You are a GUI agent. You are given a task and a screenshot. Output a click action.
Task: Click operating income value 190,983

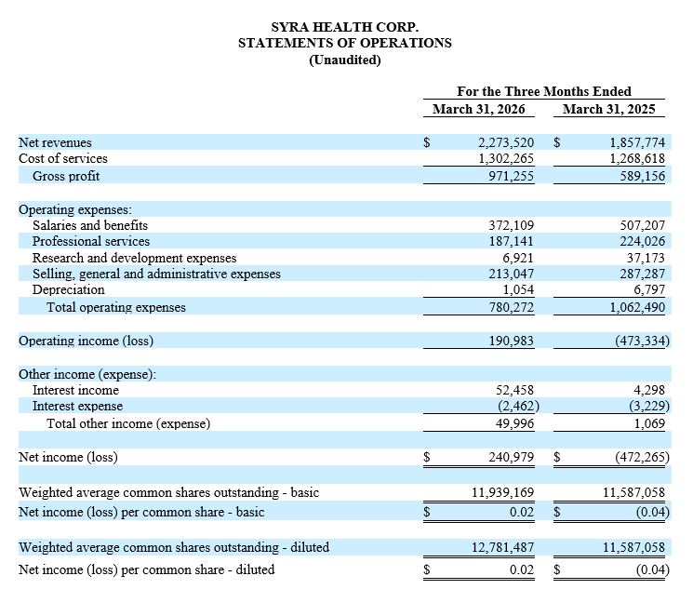tap(512, 341)
